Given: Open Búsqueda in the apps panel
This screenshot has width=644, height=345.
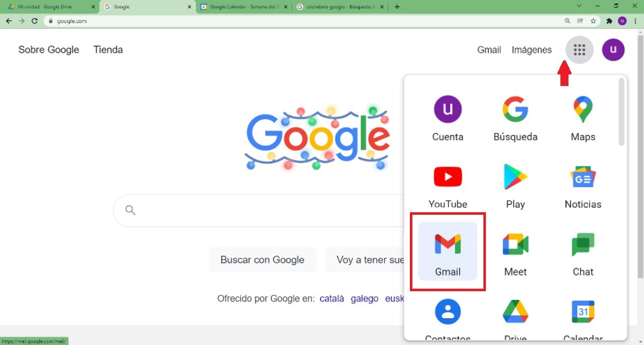Looking at the screenshot, I should point(515,118).
